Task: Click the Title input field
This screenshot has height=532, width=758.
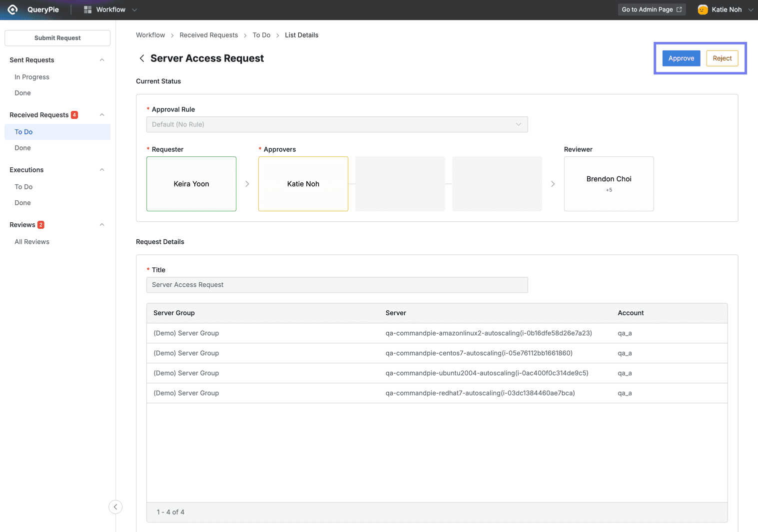Action: pyautogui.click(x=337, y=285)
